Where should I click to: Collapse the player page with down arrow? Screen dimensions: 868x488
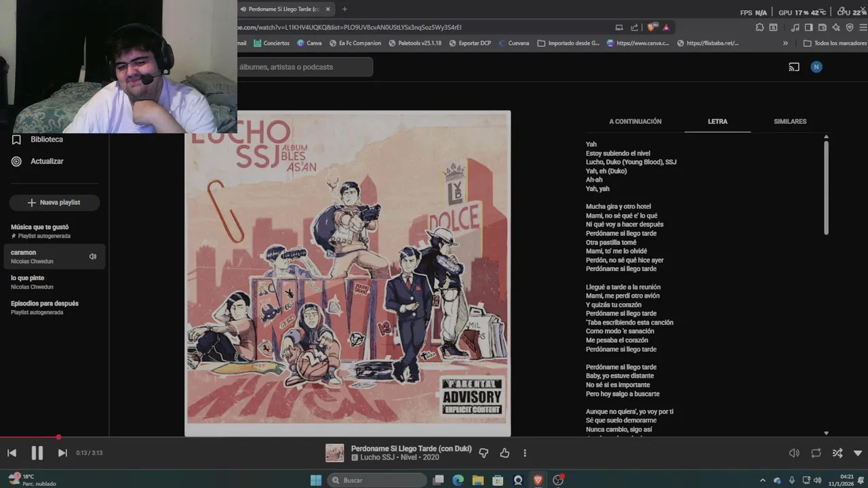(858, 453)
